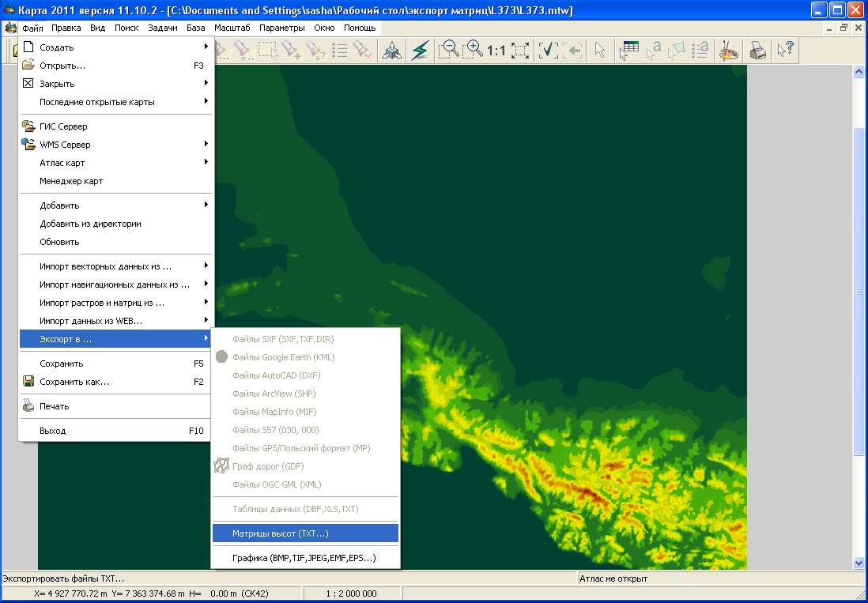Click the green lightning bolt icon
Image resolution: width=868 pixels, height=603 pixels.
(421, 51)
